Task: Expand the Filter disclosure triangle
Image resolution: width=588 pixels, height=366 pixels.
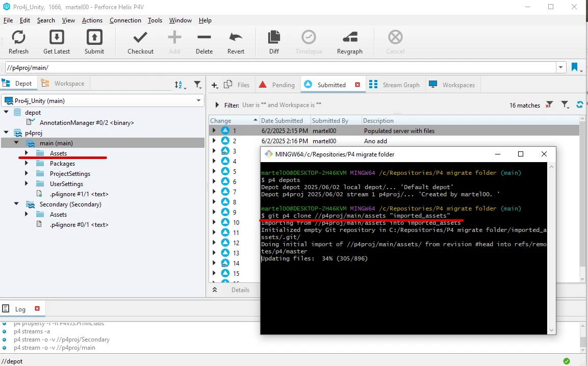Action: [x=217, y=105]
